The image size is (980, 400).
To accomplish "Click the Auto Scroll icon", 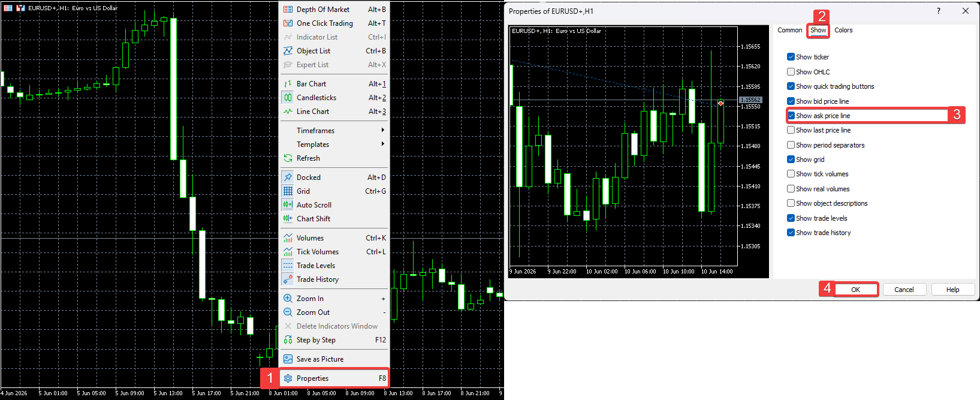I will point(288,205).
